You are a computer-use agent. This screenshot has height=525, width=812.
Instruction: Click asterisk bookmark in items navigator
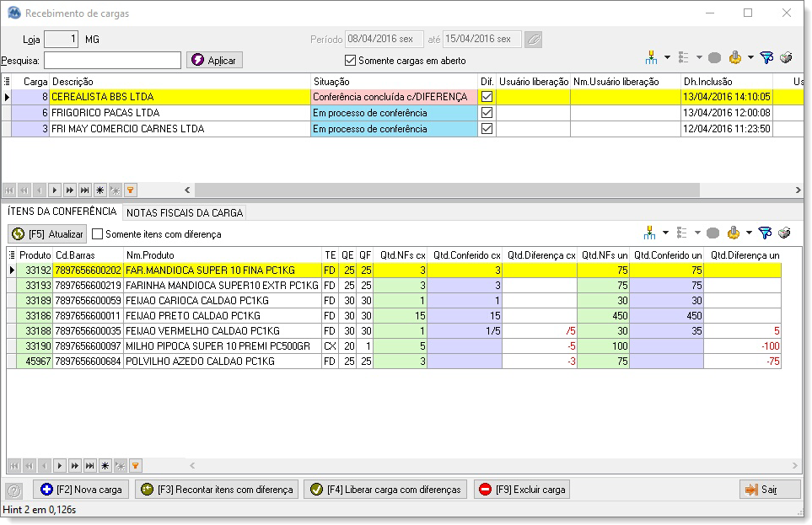(x=105, y=465)
